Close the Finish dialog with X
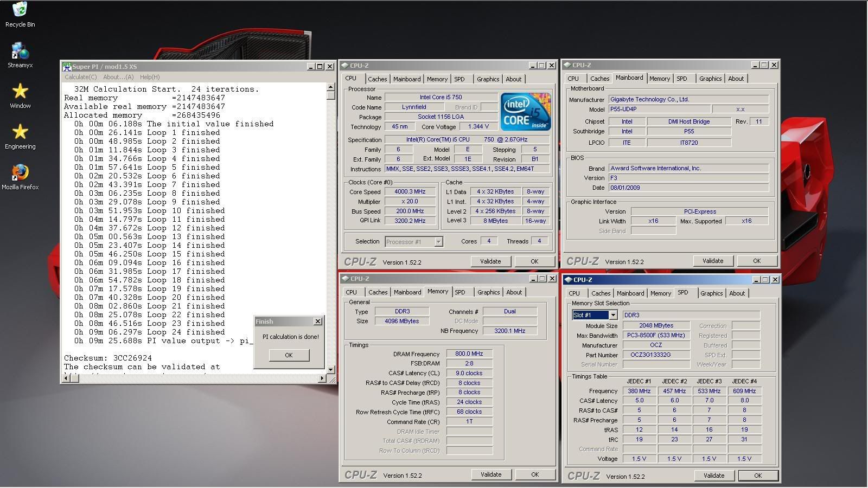868x488 pixels. coord(318,322)
